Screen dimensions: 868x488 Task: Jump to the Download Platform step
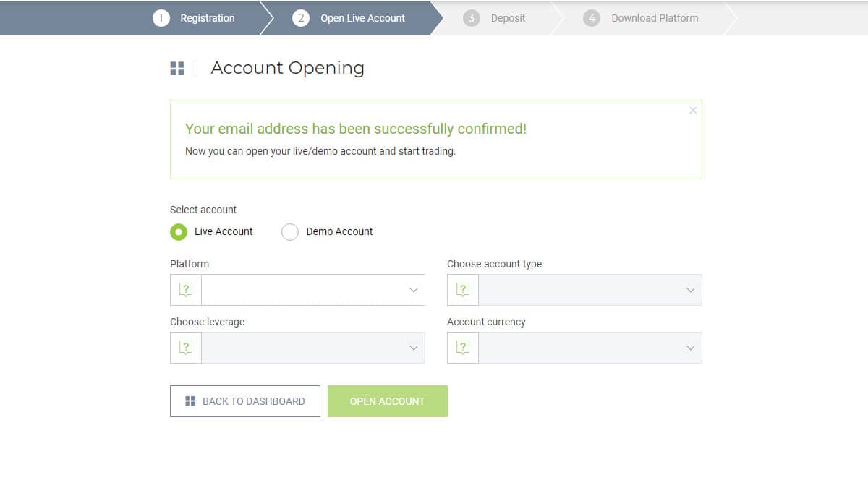pyautogui.click(x=655, y=18)
